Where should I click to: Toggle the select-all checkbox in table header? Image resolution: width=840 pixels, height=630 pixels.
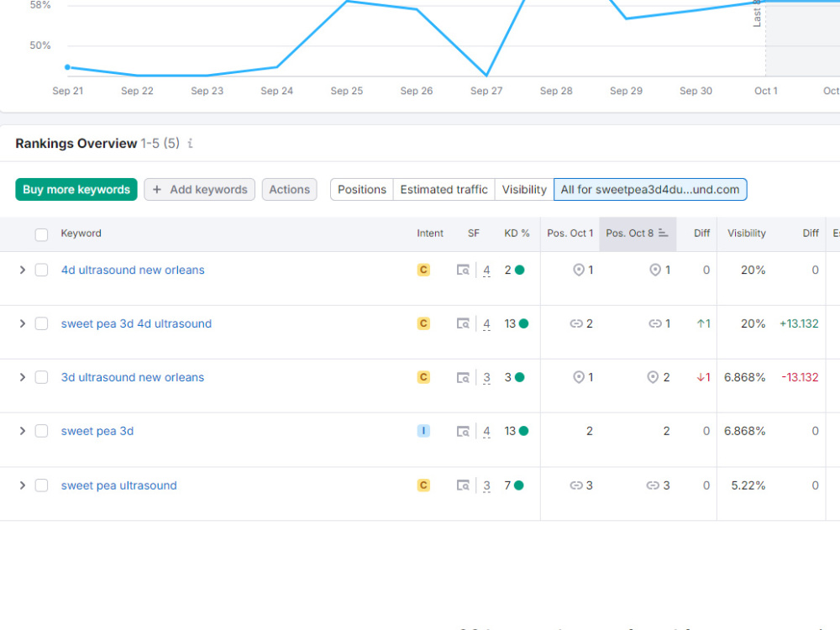[41, 234]
